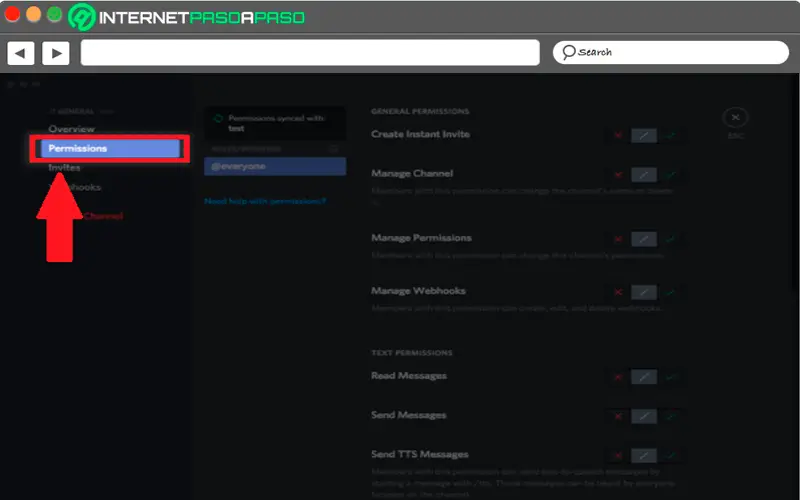Set Send TTS Messages to neutral slash
The image size is (800, 500).
[644, 456]
